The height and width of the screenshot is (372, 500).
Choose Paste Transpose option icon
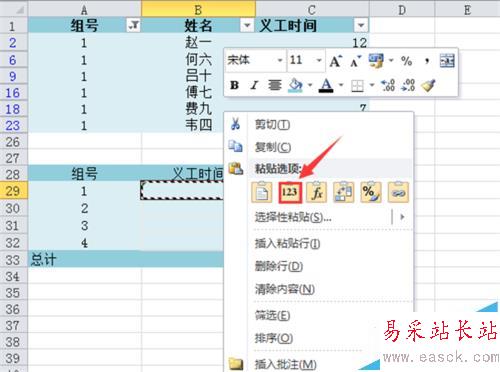click(344, 192)
